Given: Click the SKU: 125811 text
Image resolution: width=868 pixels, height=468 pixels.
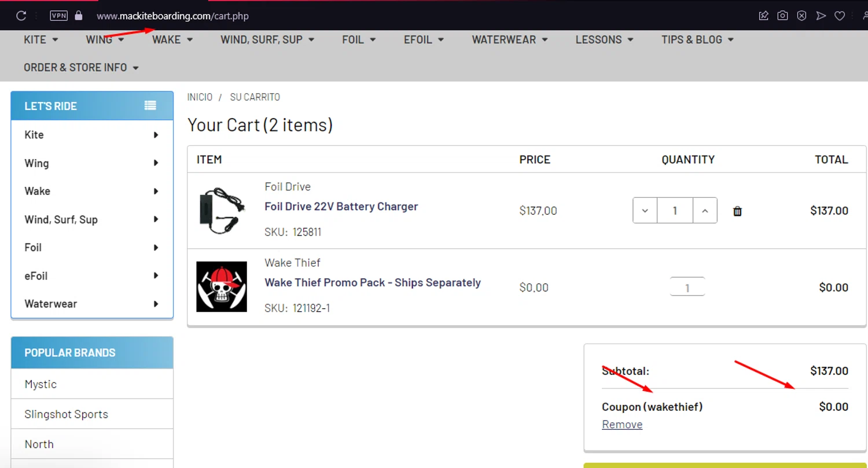Looking at the screenshot, I should [x=293, y=232].
